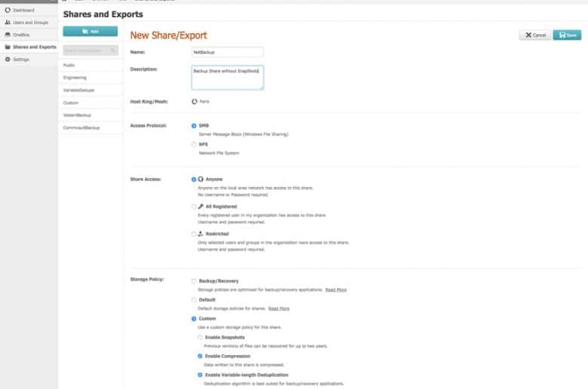Select the NFS access protocol
This screenshot has width=588, height=389.
194,145
